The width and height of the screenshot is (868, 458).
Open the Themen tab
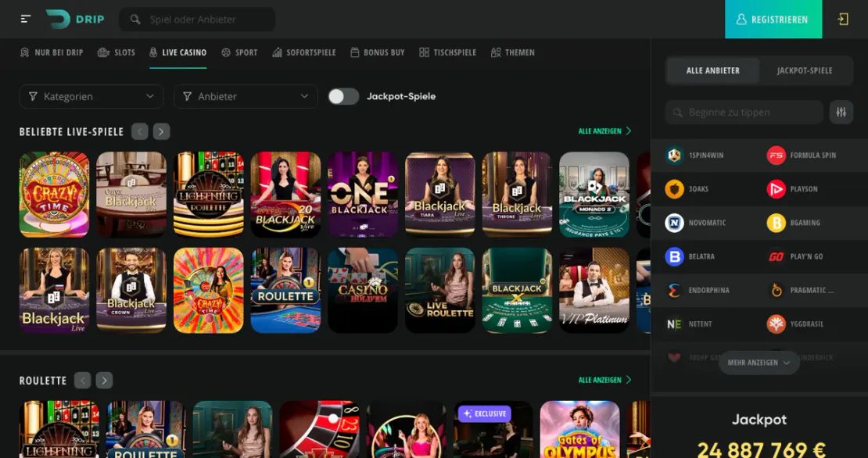[513, 52]
